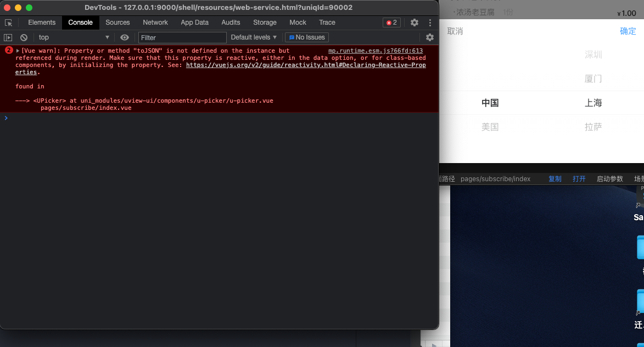Select the inspect element cursor icon
Viewport: 644px width, 347px height.
[x=8, y=23]
